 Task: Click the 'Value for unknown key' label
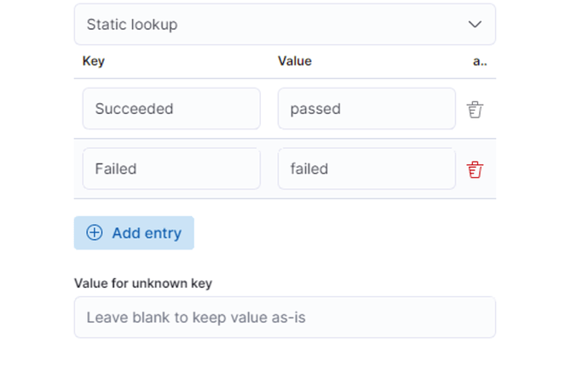tap(143, 283)
